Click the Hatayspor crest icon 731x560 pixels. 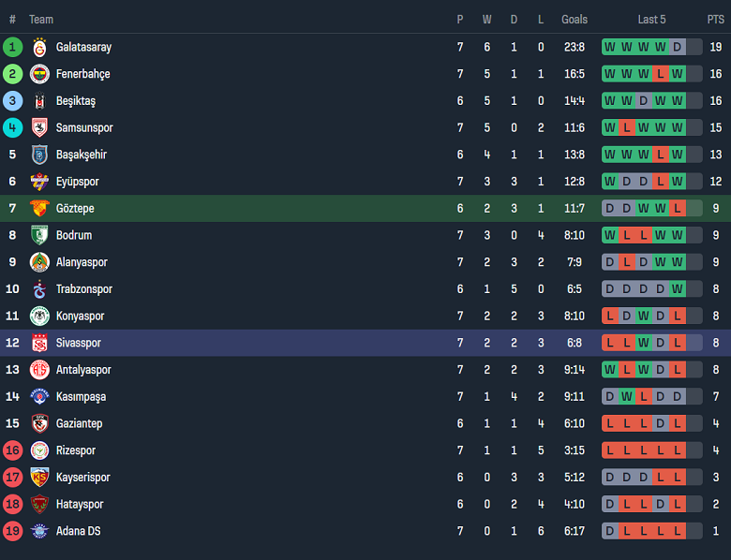pyautogui.click(x=39, y=504)
